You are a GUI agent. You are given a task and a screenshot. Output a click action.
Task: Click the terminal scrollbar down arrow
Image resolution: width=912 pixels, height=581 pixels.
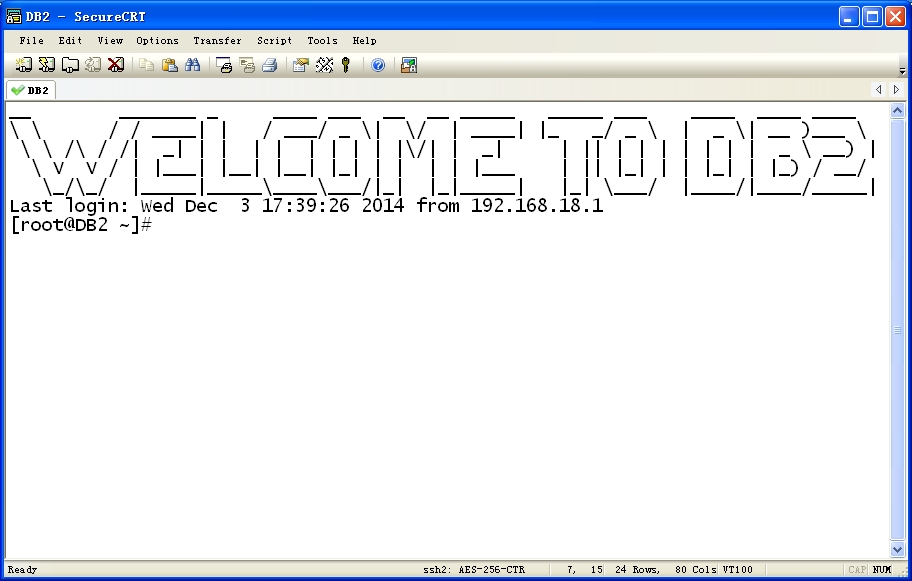click(x=897, y=549)
